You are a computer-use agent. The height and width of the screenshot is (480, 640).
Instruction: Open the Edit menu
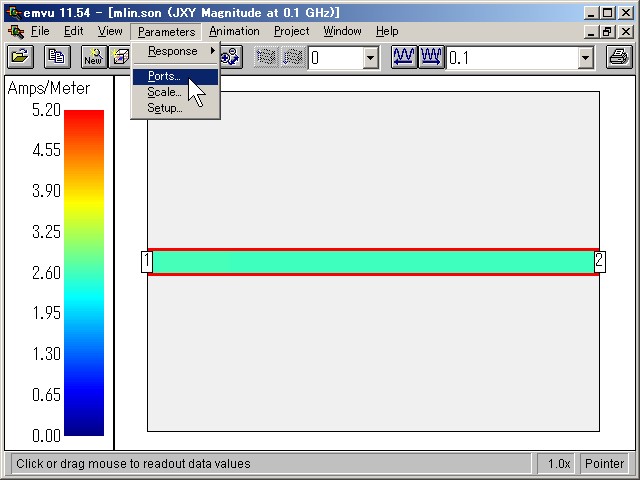73,31
